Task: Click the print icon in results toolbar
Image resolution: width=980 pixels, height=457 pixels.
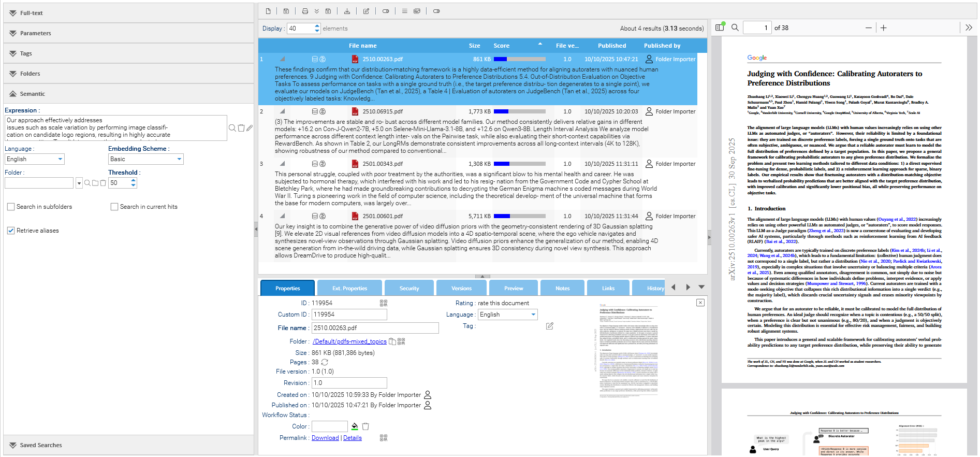Action: pos(305,11)
